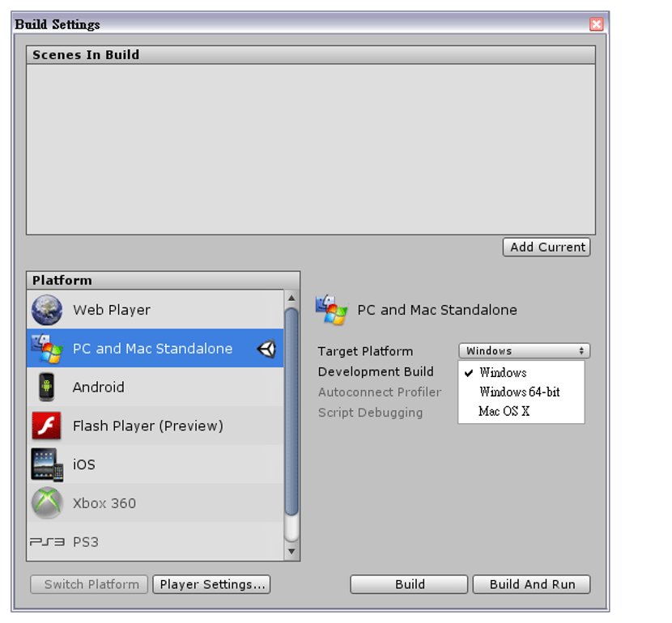The height and width of the screenshot is (623, 672).
Task: Select PC and Mac Standalone platform label
Action: [152, 349]
